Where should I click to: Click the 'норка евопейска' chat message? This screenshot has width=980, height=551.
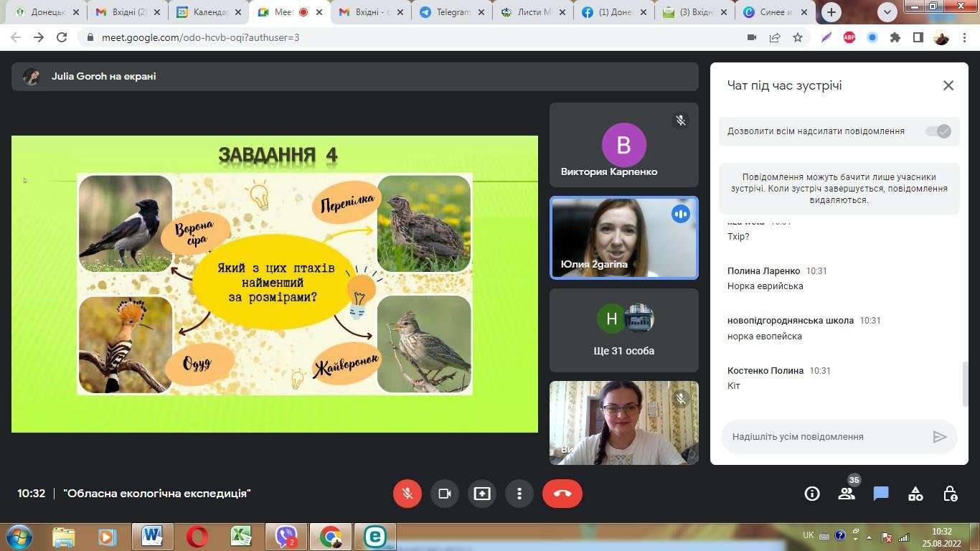(765, 336)
